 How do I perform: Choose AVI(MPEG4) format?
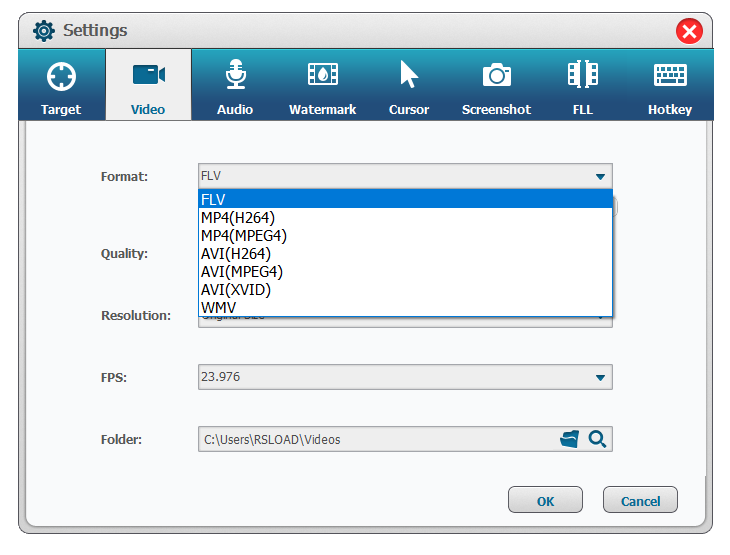tap(405, 271)
